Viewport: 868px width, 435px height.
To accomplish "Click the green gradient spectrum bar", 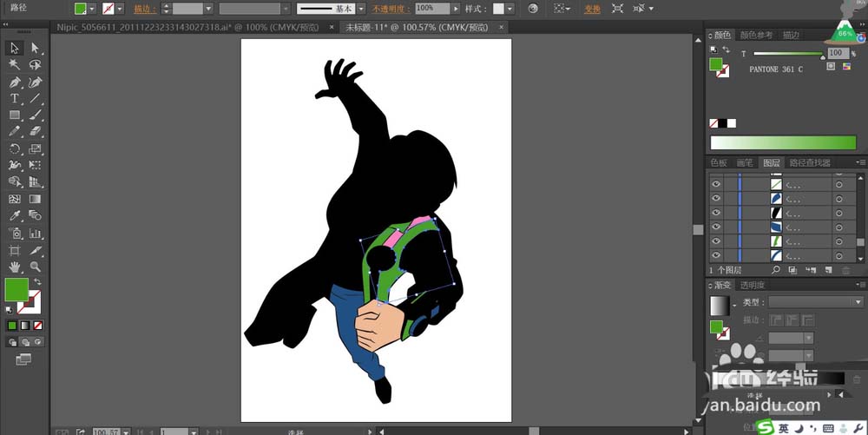I will [783, 142].
